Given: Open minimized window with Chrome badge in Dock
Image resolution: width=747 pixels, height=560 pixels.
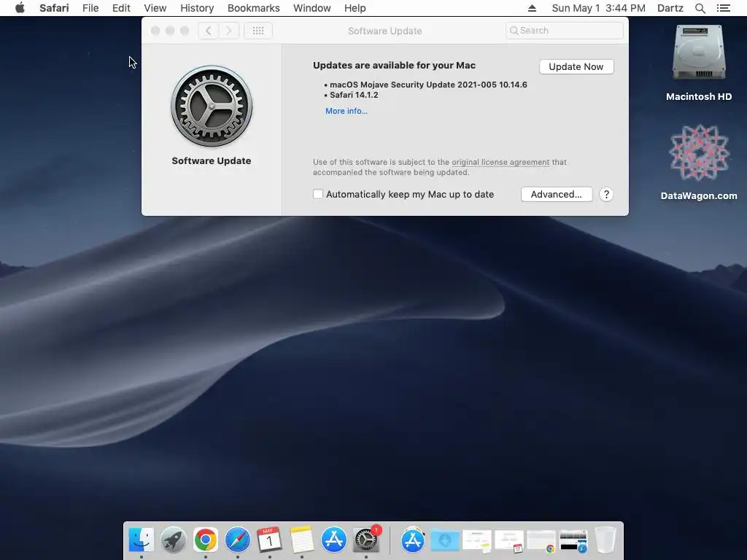Looking at the screenshot, I should (x=541, y=541).
